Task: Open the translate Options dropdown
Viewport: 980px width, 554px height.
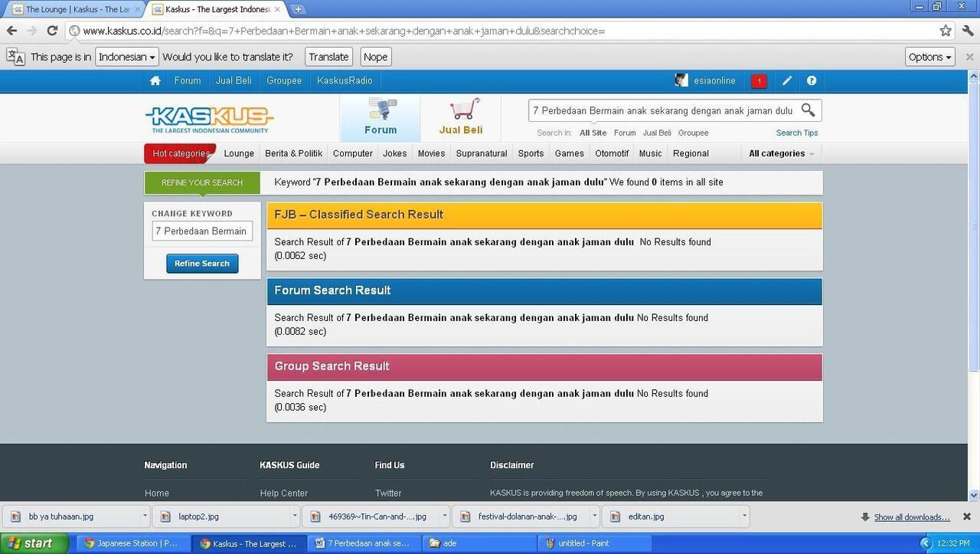Action: [930, 57]
